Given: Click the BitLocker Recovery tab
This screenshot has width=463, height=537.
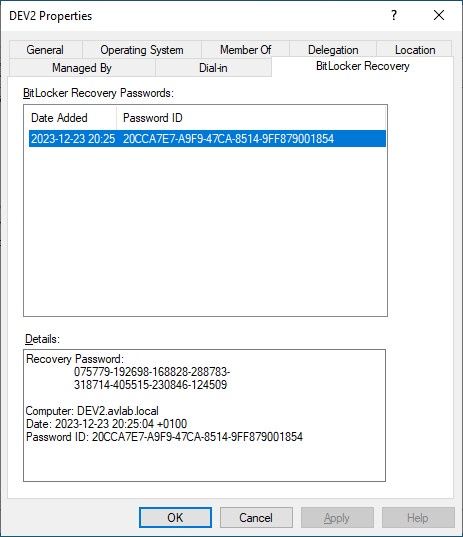Looking at the screenshot, I should point(363,66).
